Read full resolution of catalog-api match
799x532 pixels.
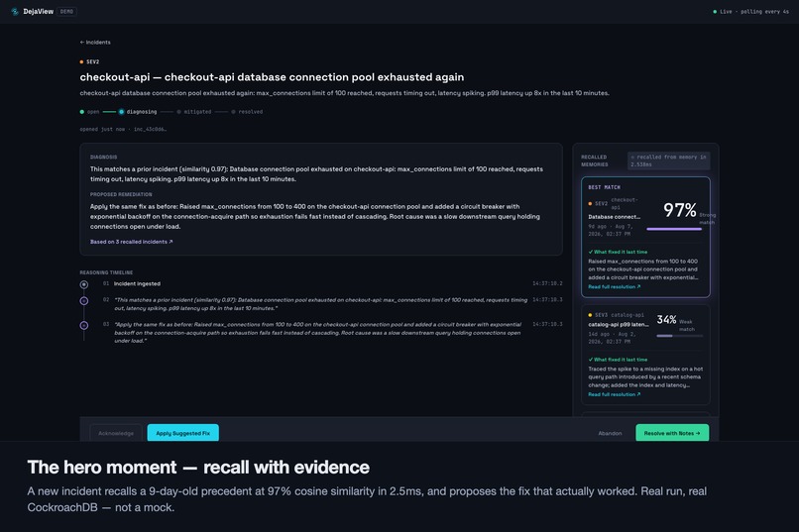[614, 394]
